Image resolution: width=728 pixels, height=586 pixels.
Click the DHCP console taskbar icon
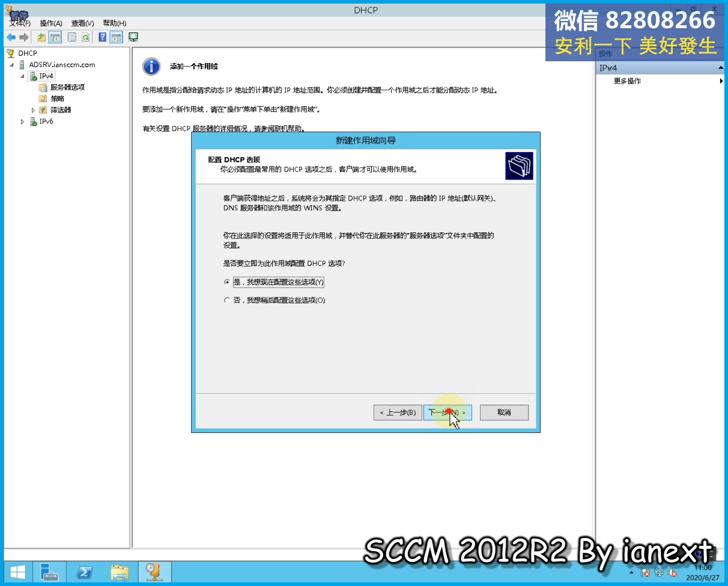(154, 572)
